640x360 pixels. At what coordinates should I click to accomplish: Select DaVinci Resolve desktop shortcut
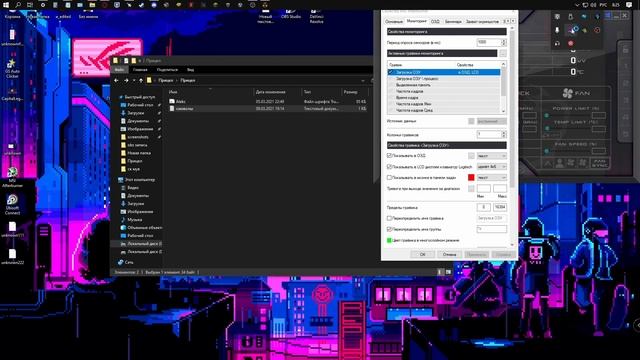point(316,16)
